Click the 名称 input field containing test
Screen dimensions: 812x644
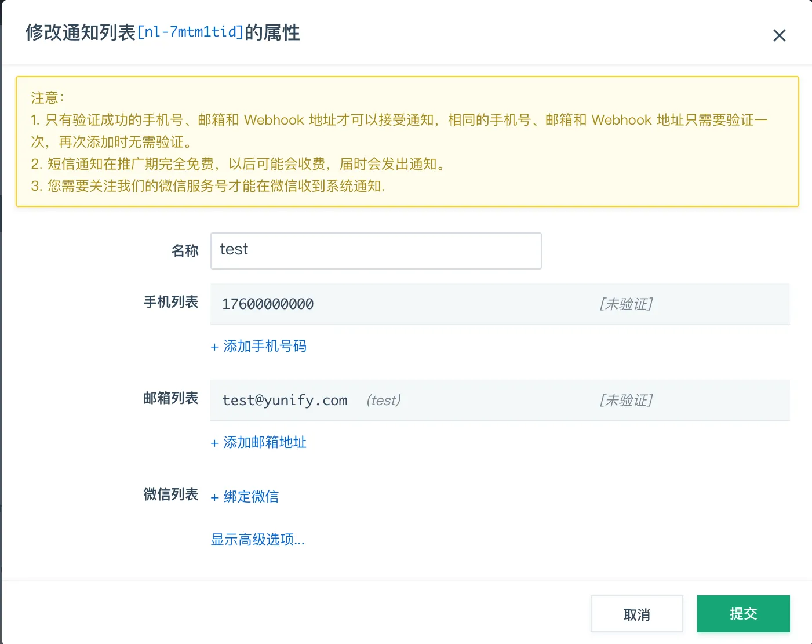click(376, 251)
